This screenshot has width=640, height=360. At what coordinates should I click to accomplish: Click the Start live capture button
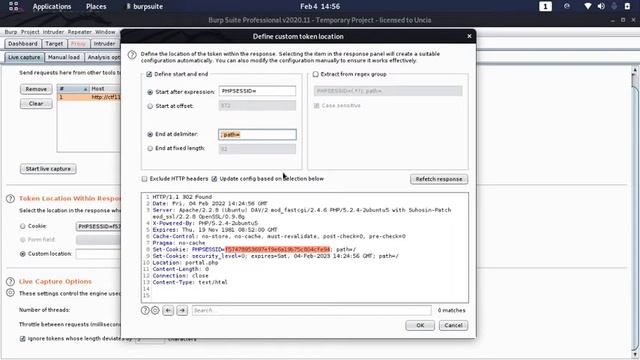point(48,169)
